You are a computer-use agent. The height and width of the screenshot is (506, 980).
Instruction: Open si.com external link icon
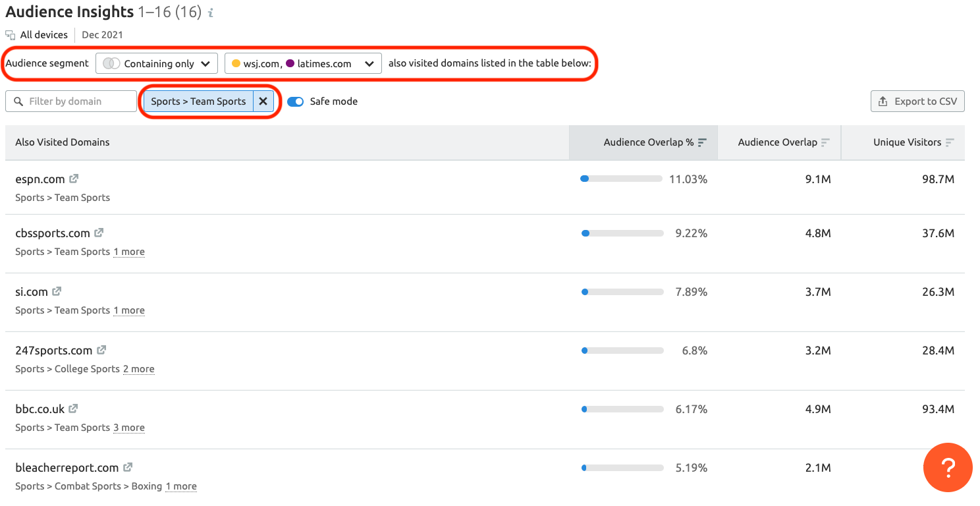tap(57, 291)
